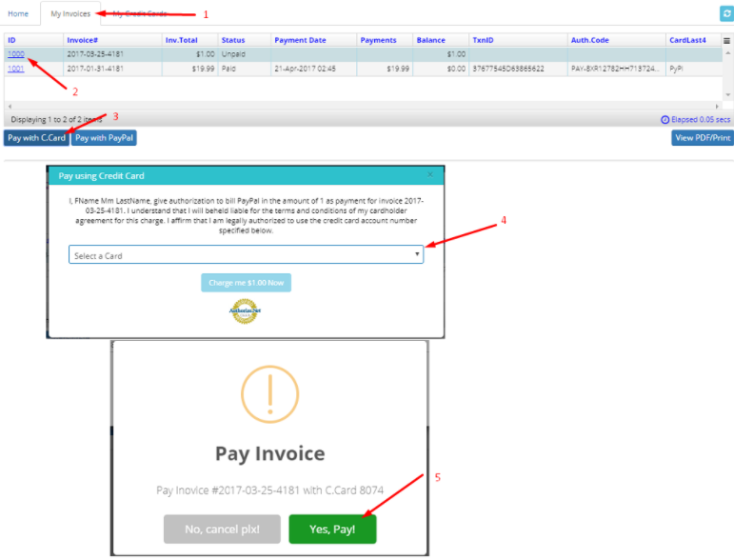This screenshot has width=734, height=560.
Task: Click the No, cancel plx! button
Action: 223,530
